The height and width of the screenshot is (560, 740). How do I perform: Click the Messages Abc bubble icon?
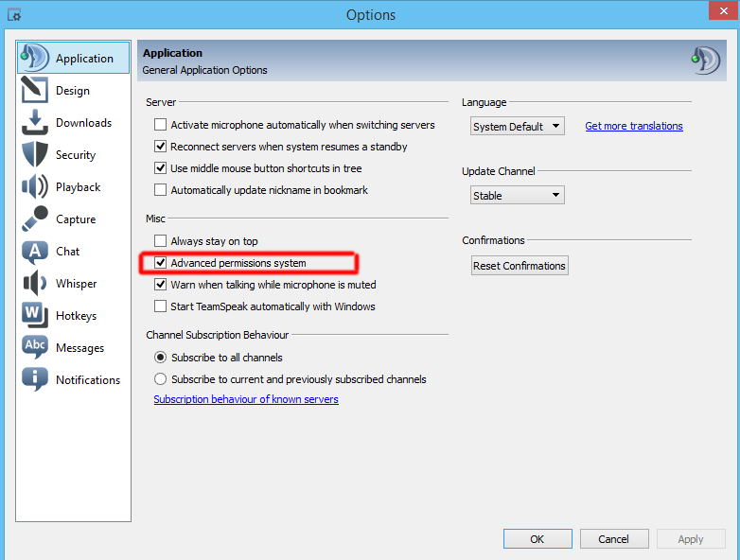tap(34, 347)
